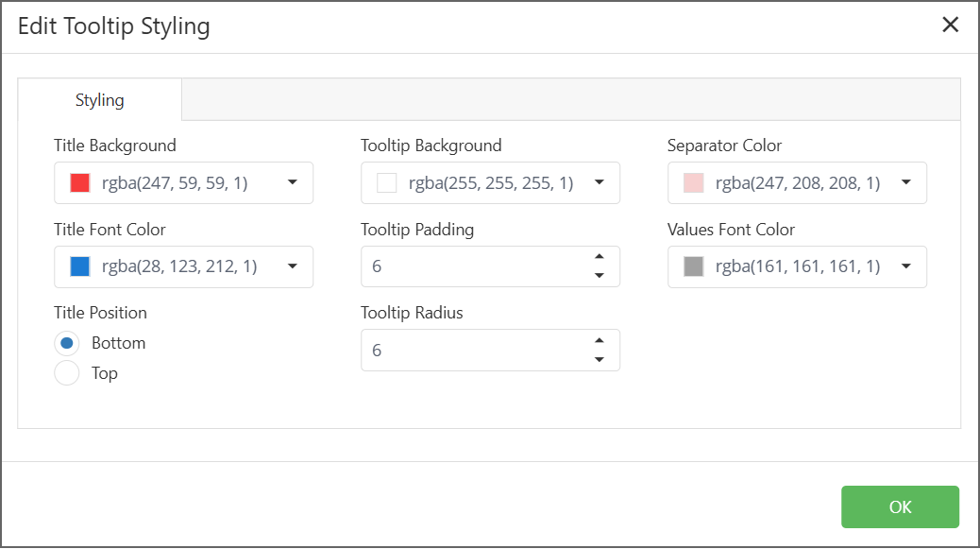Switch to the Styling tab

pyautogui.click(x=100, y=100)
